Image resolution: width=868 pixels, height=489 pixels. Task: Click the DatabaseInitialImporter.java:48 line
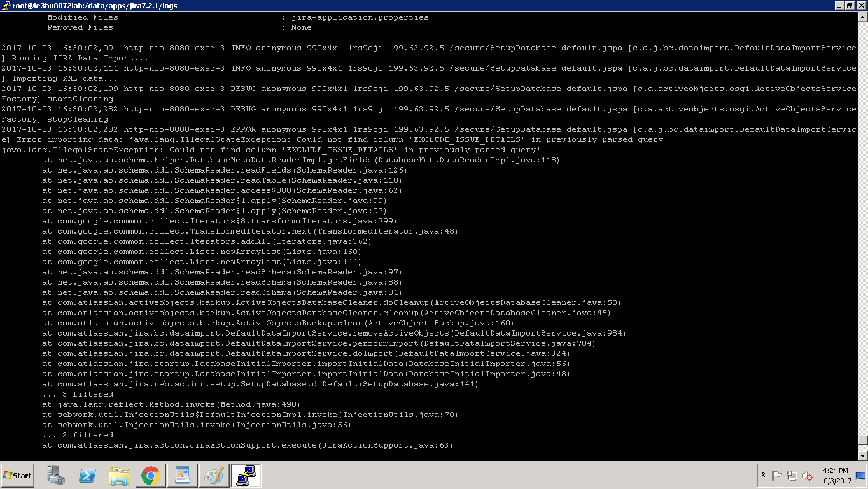click(x=306, y=374)
